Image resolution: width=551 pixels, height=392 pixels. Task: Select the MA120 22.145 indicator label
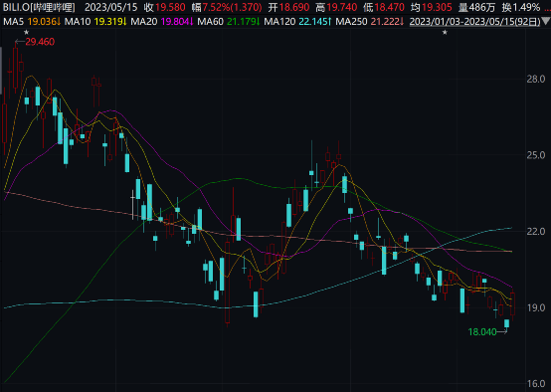click(x=297, y=22)
